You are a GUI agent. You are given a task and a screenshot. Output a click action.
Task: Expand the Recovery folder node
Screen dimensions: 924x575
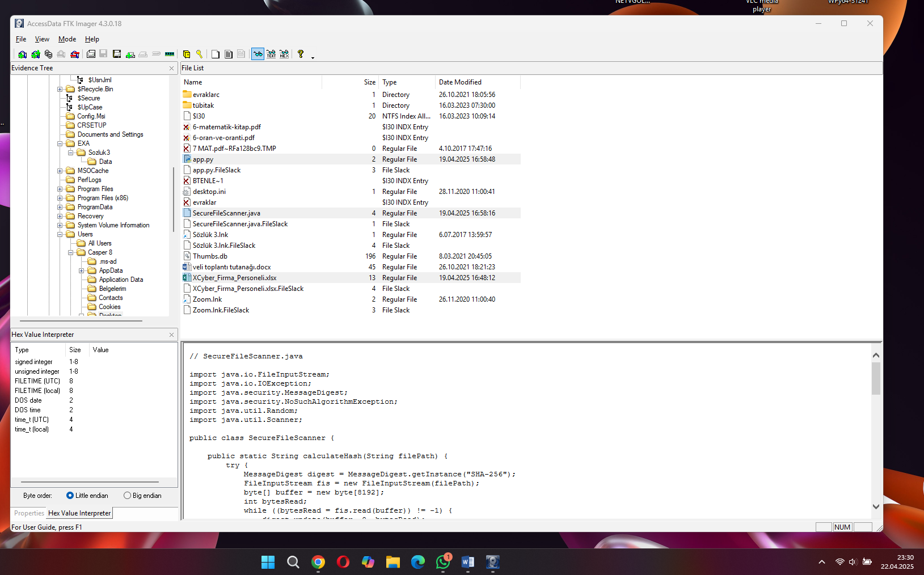60,216
